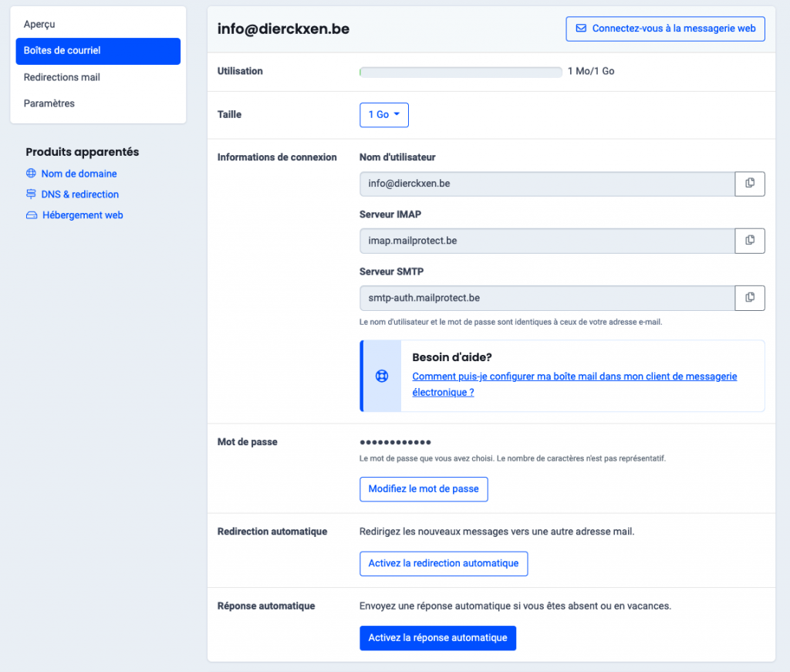Click the lifebuoy help icon
The width and height of the screenshot is (790, 672).
(381, 377)
